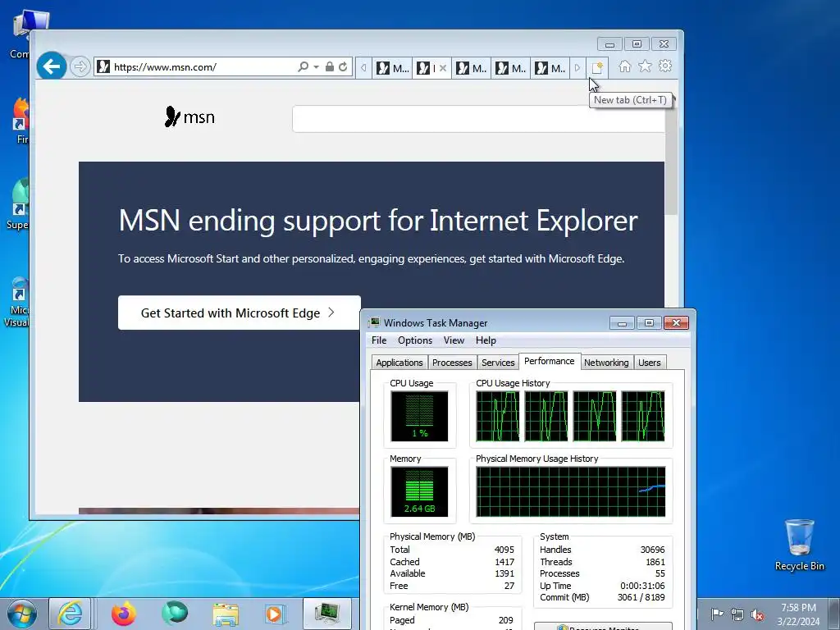Open the Options menu in Task Manager
The width and height of the screenshot is (840, 630).
414,340
